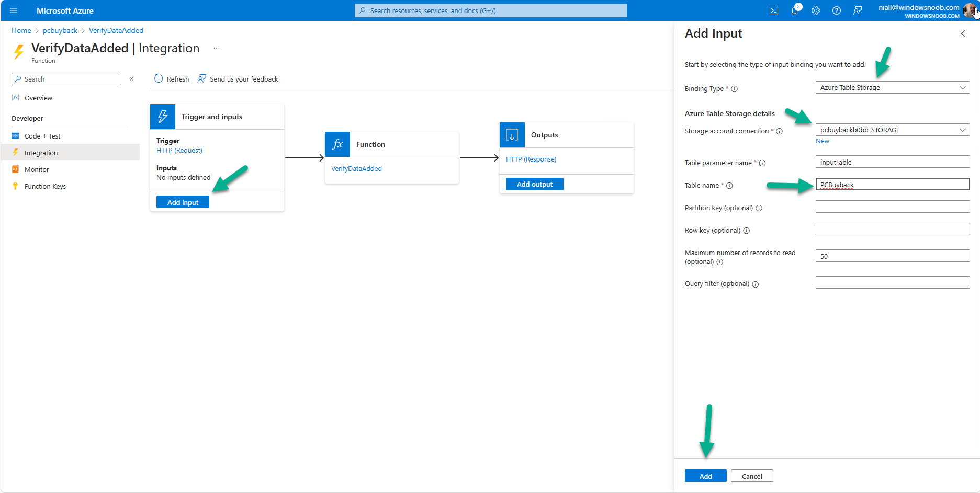This screenshot has width=980, height=493.
Task: Click the Home breadcrumb
Action: pyautogui.click(x=21, y=30)
